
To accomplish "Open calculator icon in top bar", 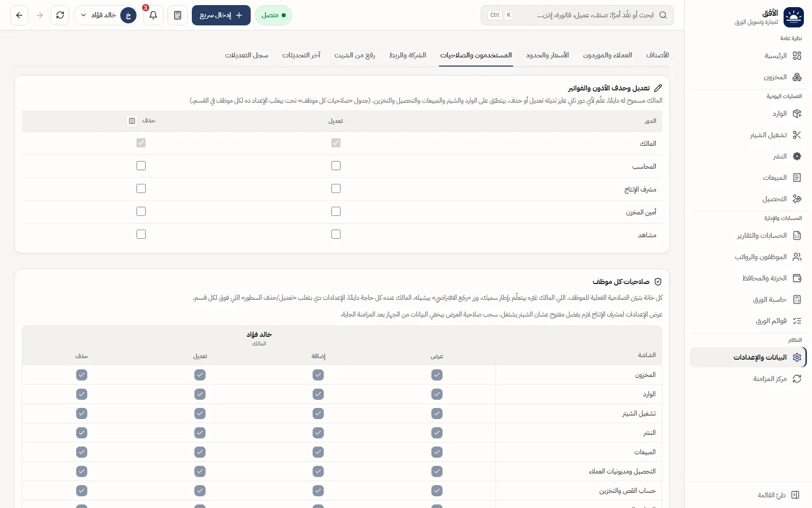I will click(178, 15).
